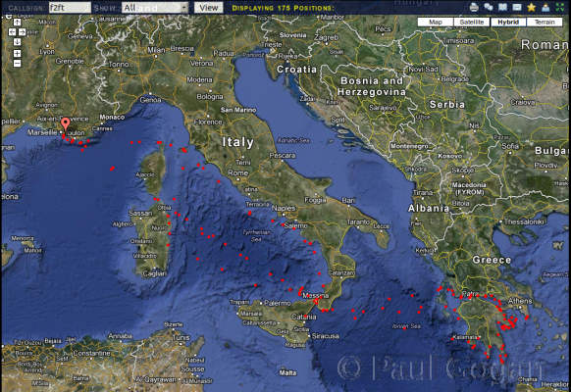Zoom in using the plus button

pos(17,54)
